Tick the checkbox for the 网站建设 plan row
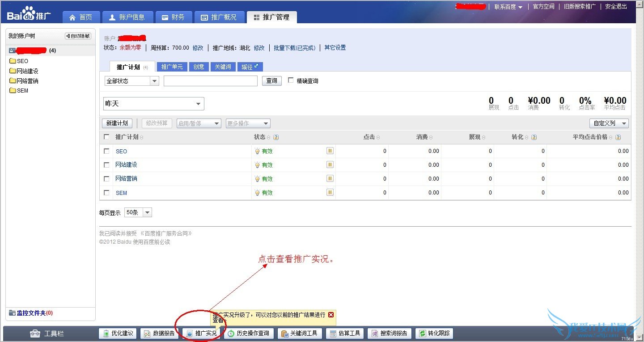Screen dimensions: 644x342 (106, 165)
